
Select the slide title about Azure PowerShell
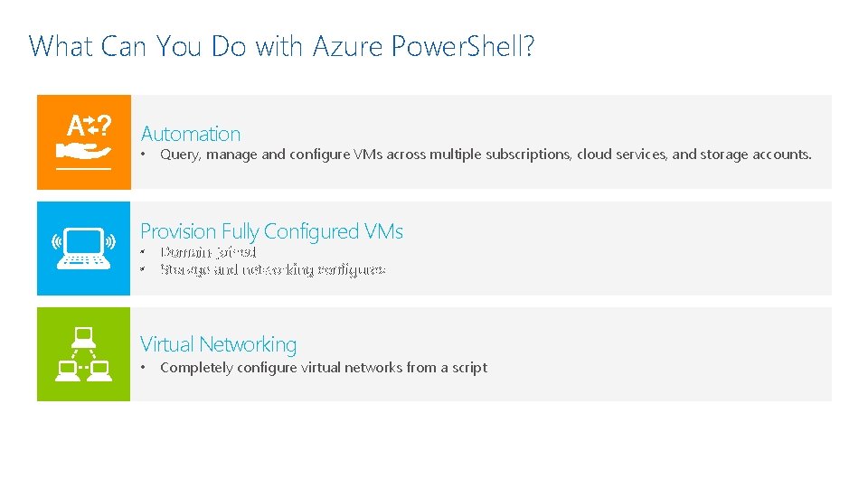coord(281,46)
